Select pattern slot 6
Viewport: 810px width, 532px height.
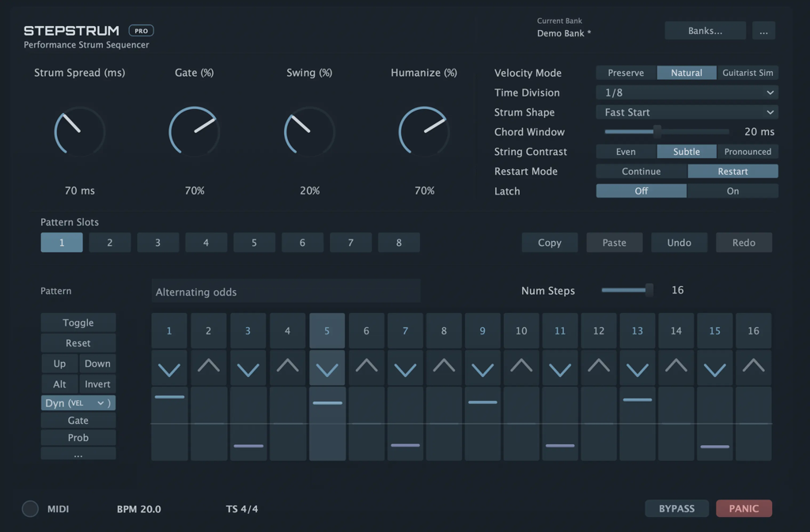[302, 243]
